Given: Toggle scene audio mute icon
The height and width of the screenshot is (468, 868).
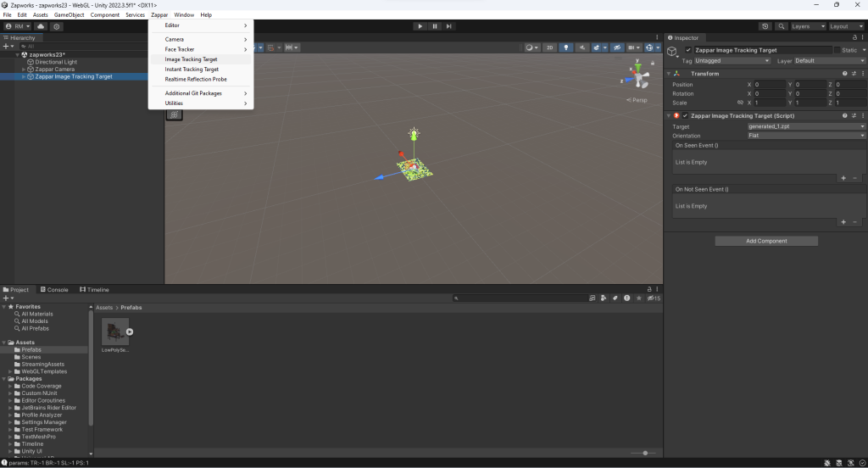Looking at the screenshot, I should [581, 47].
